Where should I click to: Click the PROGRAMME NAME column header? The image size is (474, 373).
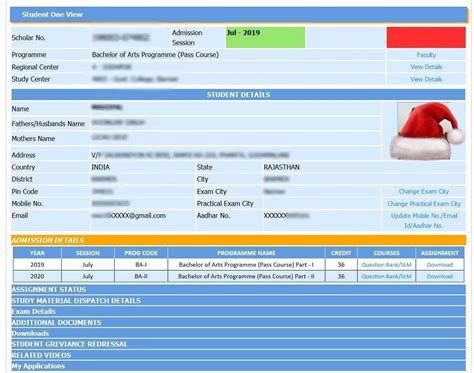246,253
